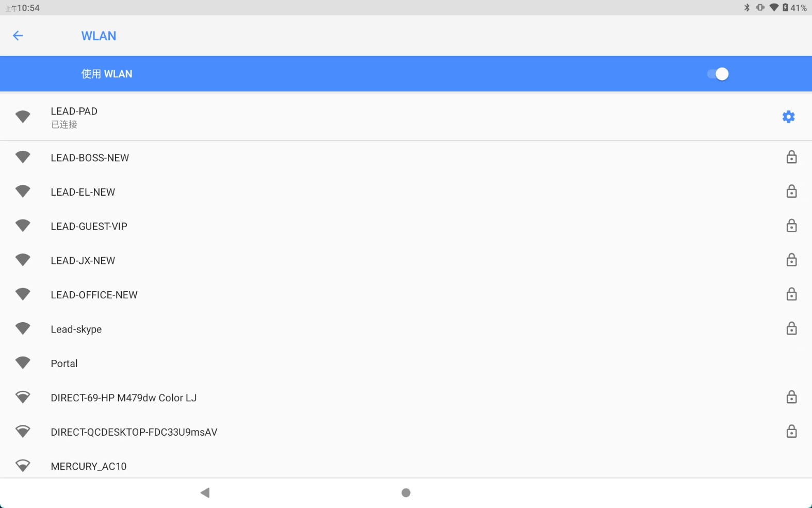Tap the LEAD-BOSS-NEW network name
812x508 pixels.
[90, 158]
